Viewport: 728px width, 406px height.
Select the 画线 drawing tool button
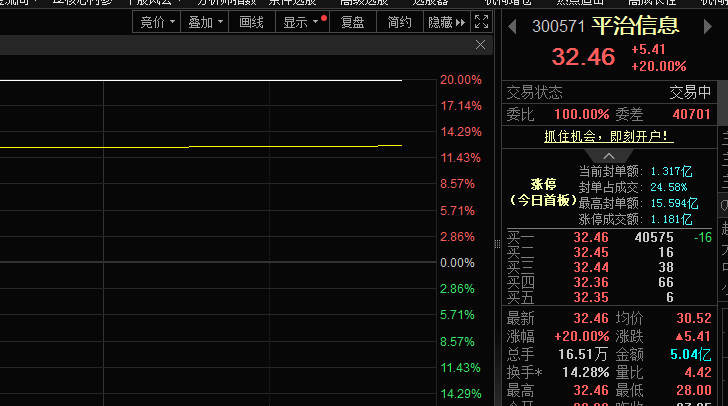point(251,22)
